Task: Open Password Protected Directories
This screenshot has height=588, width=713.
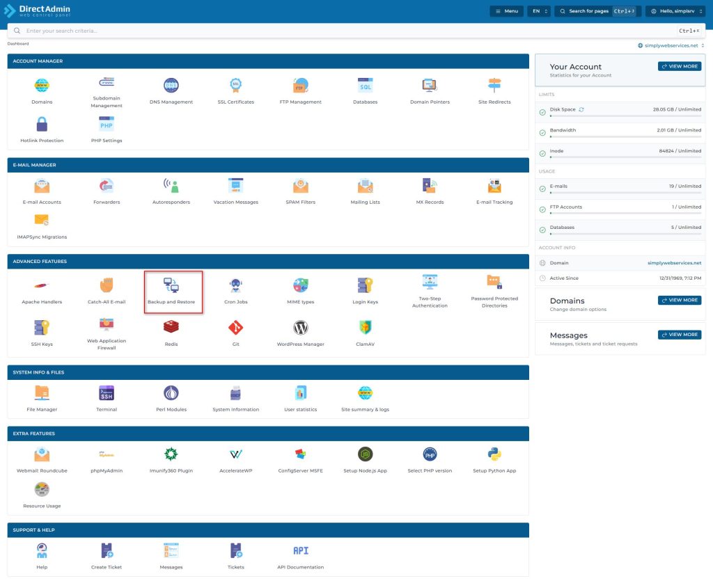Action: tap(494, 292)
